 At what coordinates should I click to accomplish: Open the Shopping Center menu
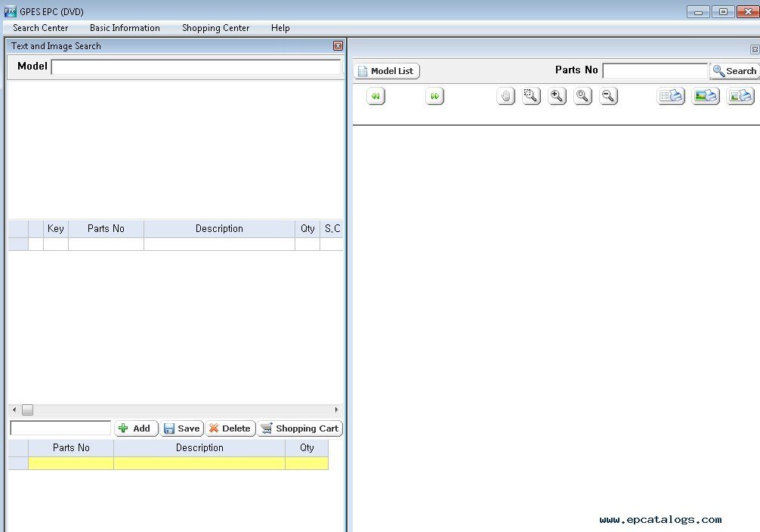215,28
